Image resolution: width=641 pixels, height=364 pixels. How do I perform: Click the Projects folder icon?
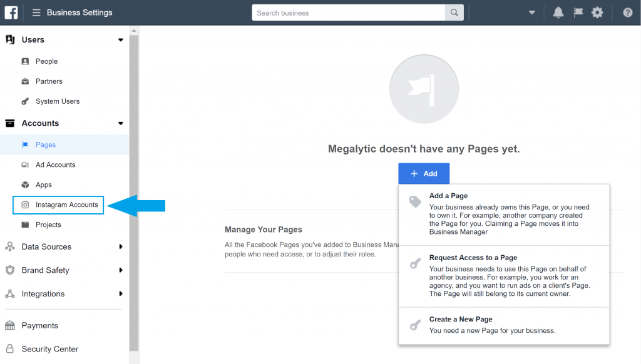tap(25, 225)
